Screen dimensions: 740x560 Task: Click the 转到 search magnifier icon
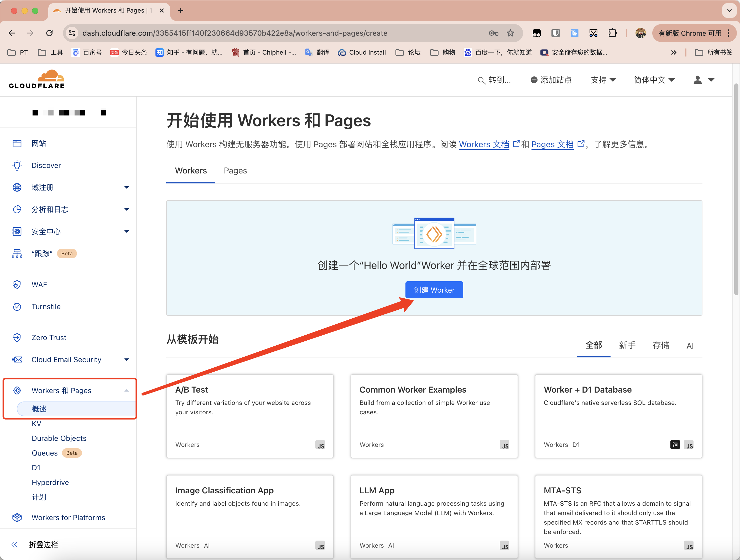tap(481, 80)
